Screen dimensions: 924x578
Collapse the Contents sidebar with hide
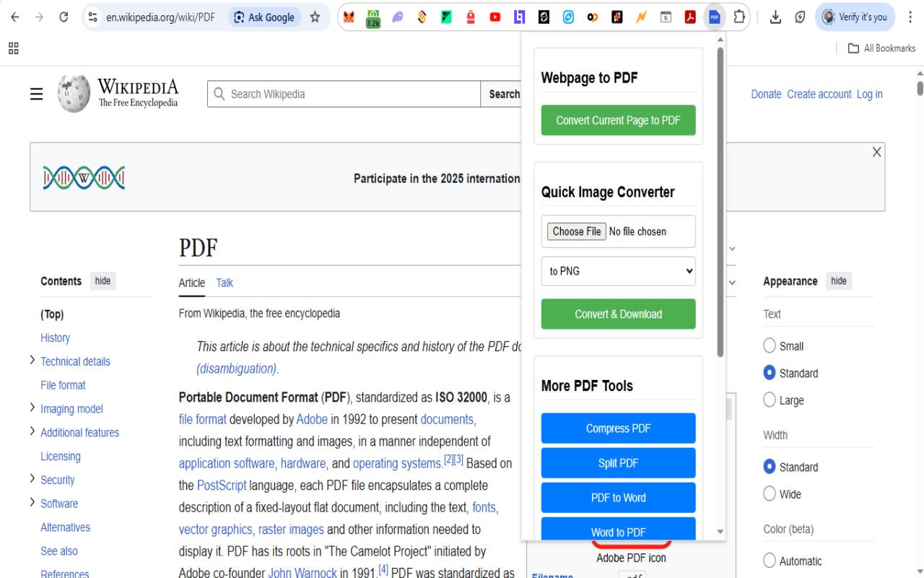(x=102, y=281)
